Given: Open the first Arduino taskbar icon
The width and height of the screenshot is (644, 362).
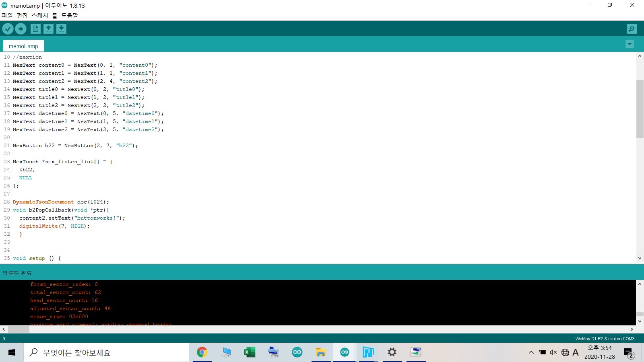Looking at the screenshot, I should point(297,352).
